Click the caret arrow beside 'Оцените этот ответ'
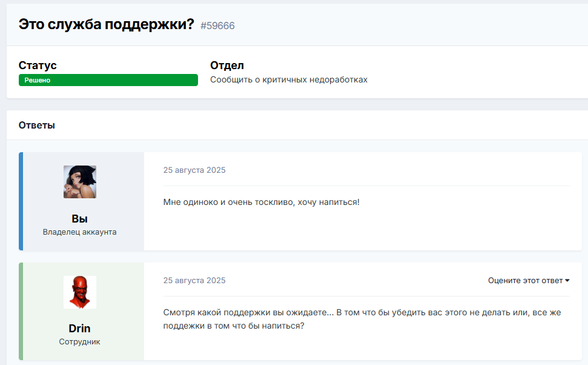 (567, 281)
